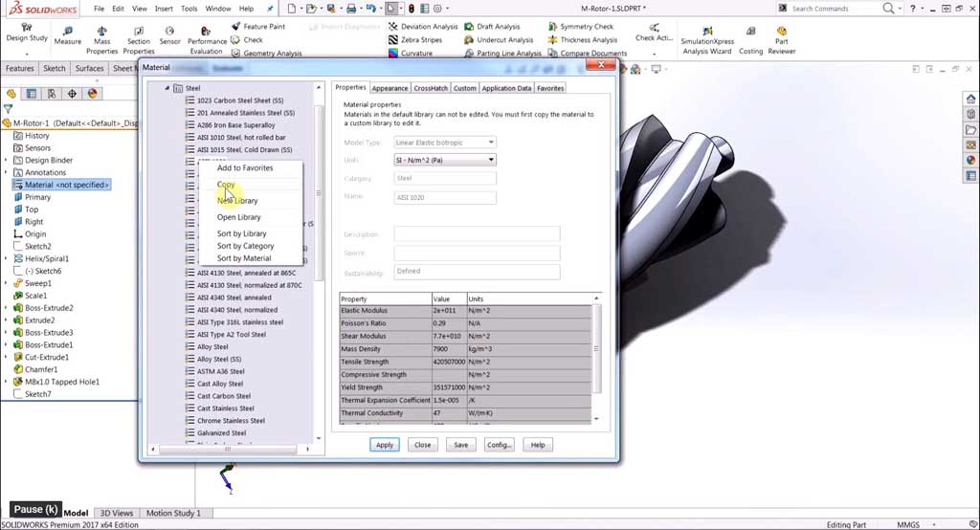Open the Favorites tab
The height and width of the screenshot is (530, 980).
(550, 88)
